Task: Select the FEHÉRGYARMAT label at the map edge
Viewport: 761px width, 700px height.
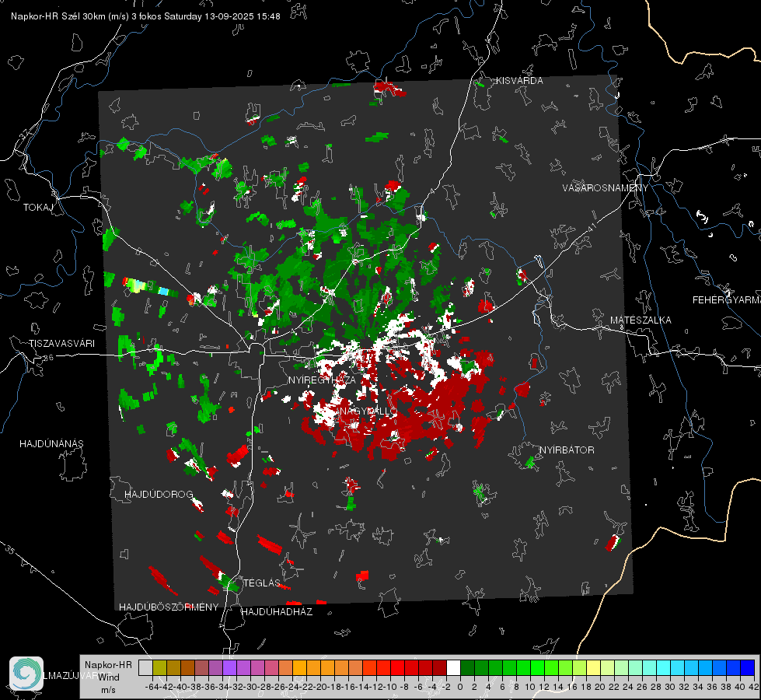Action: (x=727, y=300)
